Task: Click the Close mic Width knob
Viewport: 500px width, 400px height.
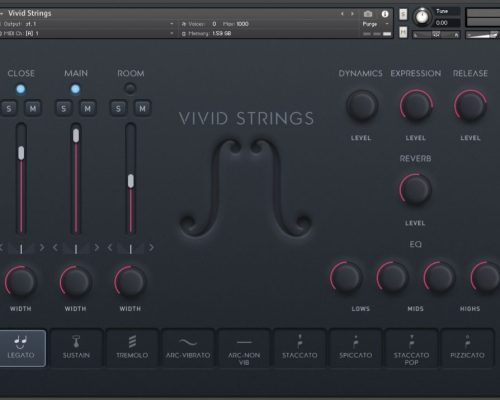Action: pyautogui.click(x=21, y=282)
